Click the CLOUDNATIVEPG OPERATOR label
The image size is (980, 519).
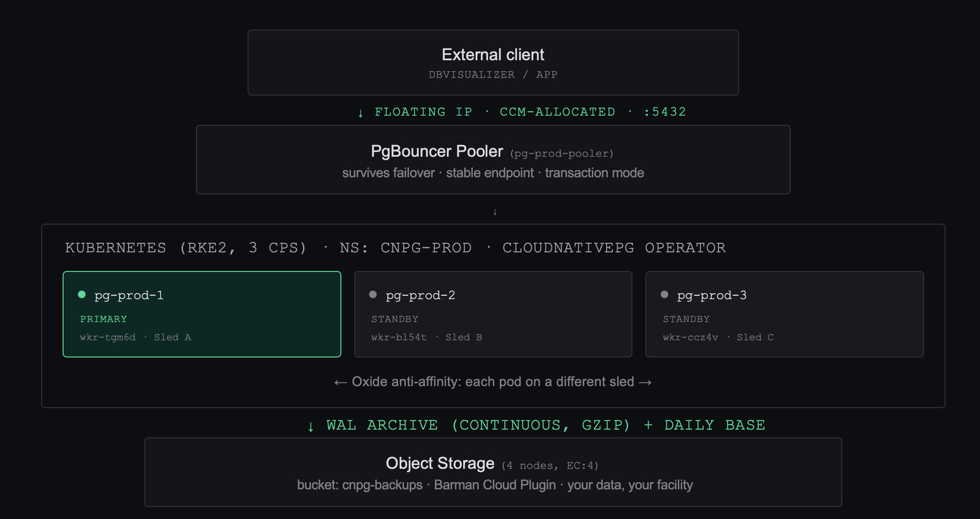614,248
